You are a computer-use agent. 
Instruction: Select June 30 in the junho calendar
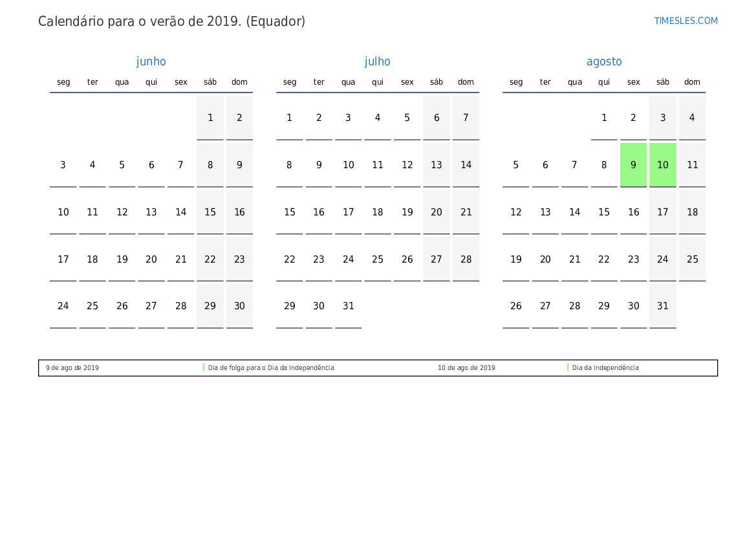click(x=239, y=306)
